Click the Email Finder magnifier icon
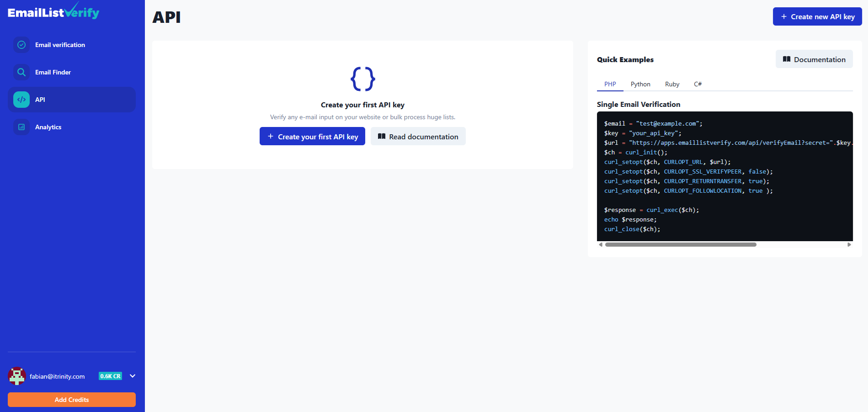This screenshot has height=412, width=868. [x=21, y=72]
